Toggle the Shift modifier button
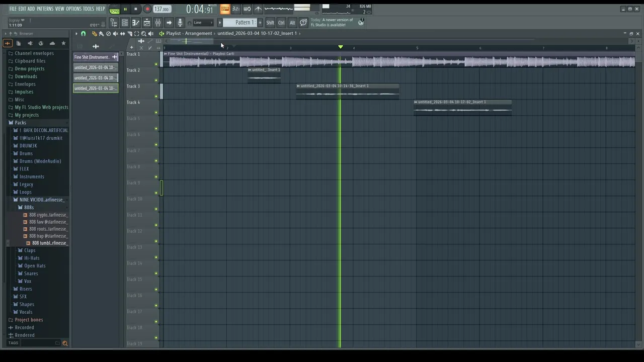 [270, 23]
